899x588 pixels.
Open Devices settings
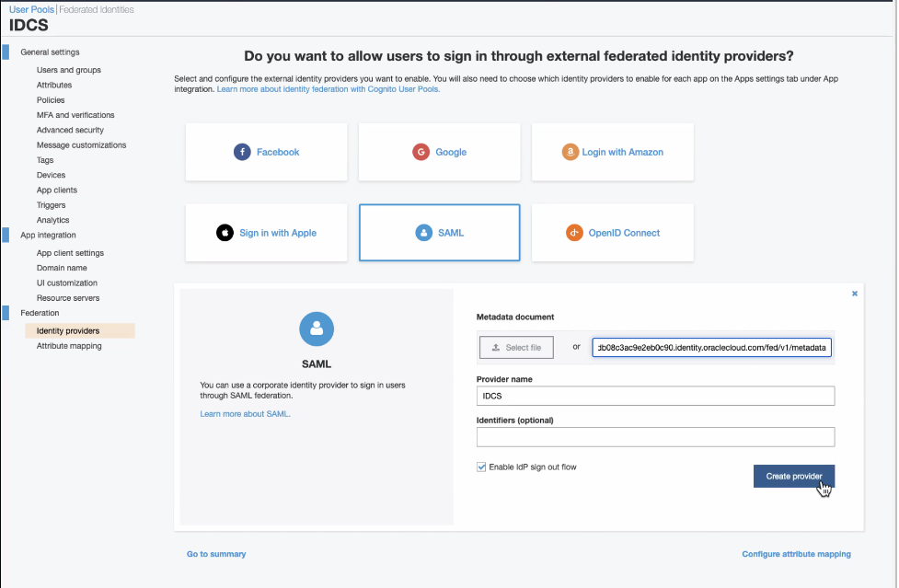(51, 175)
